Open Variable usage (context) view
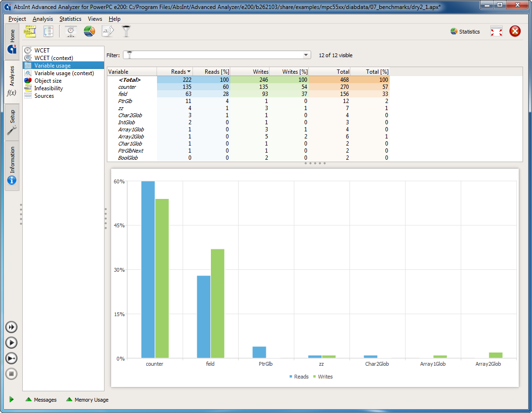 coord(63,73)
